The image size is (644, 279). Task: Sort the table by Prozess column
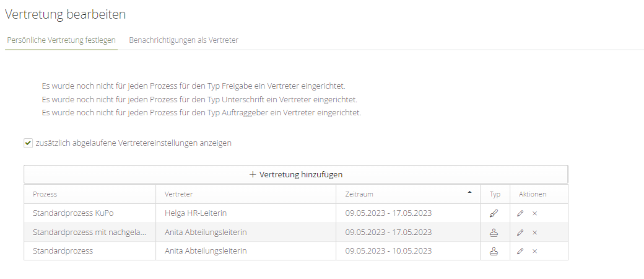coord(45,194)
